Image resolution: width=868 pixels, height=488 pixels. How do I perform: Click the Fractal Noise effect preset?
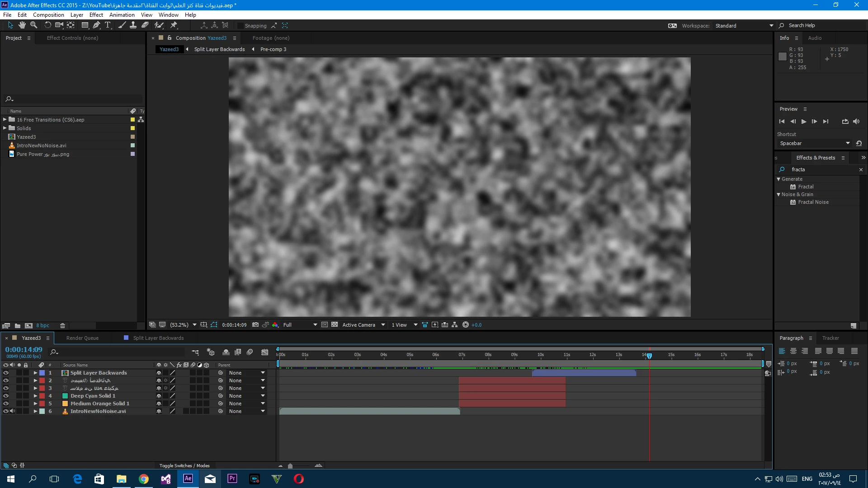pyautogui.click(x=813, y=202)
